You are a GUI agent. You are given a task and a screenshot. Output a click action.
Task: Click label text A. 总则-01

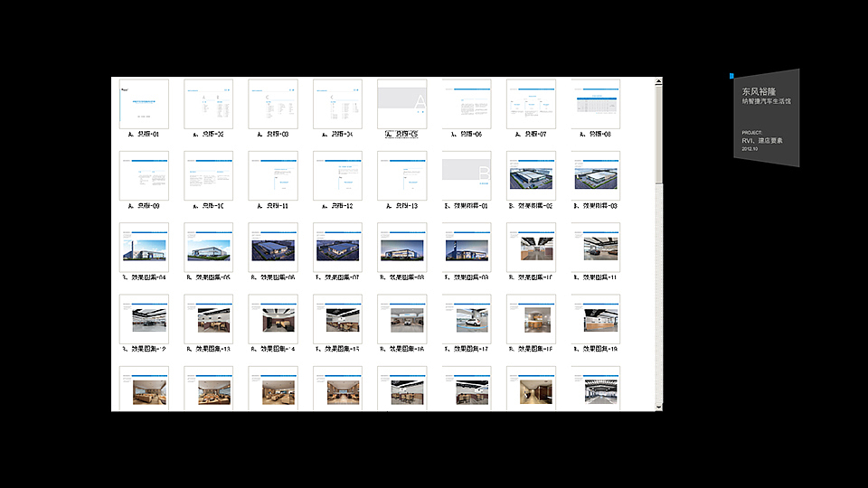click(144, 135)
